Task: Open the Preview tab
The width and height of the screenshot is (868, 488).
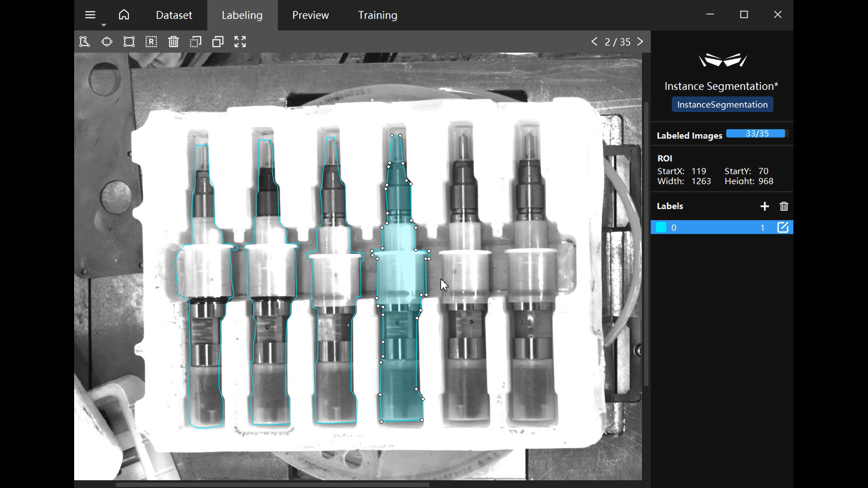Action: coord(310,15)
